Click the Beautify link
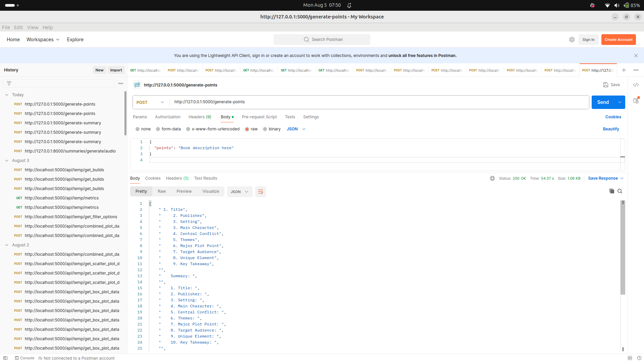Screen dimensions: 644x362 click(611, 129)
